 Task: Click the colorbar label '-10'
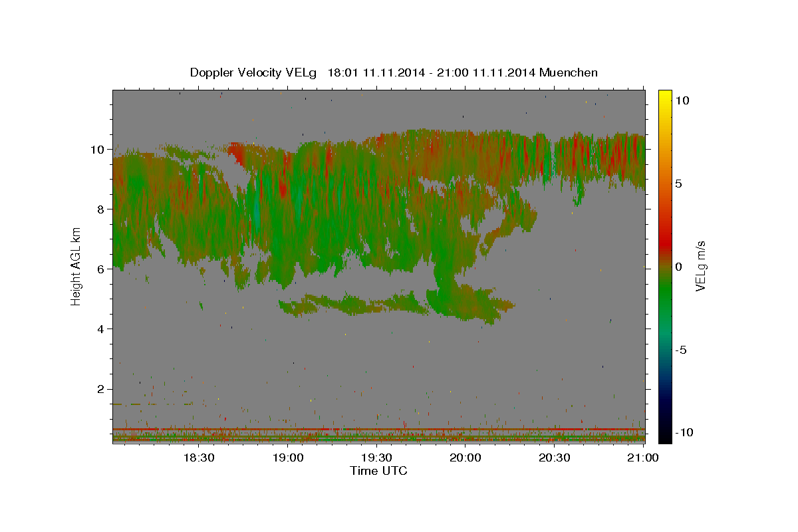(683, 433)
